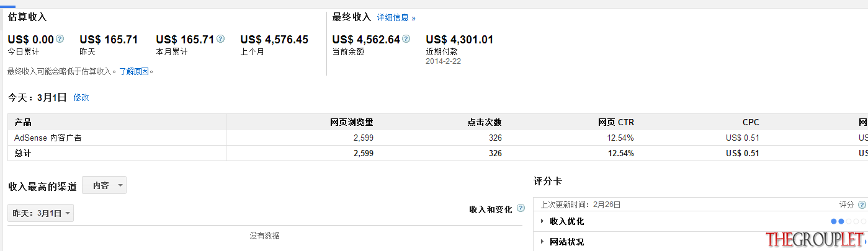Click the 估算收入 heading

pos(27,17)
